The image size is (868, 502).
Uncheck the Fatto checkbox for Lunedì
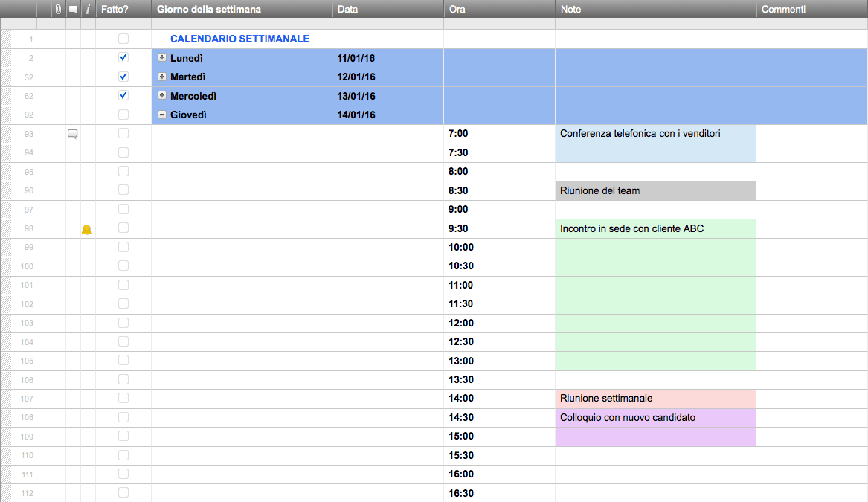(x=123, y=57)
